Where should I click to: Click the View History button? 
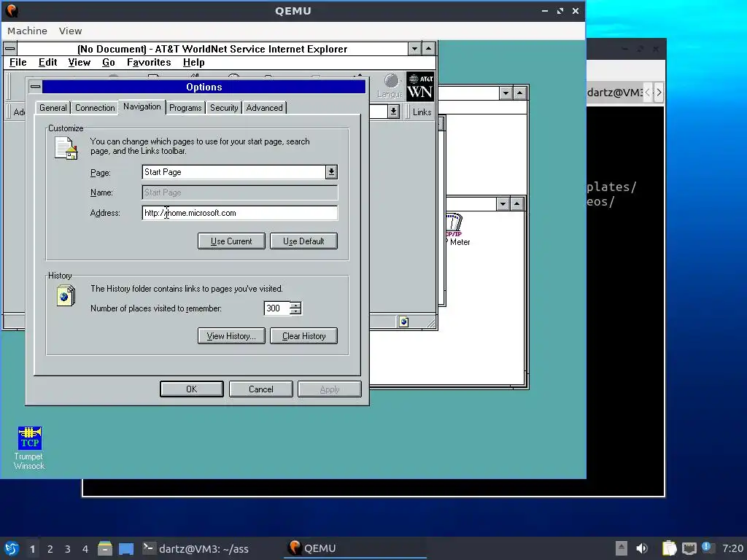pyautogui.click(x=231, y=335)
